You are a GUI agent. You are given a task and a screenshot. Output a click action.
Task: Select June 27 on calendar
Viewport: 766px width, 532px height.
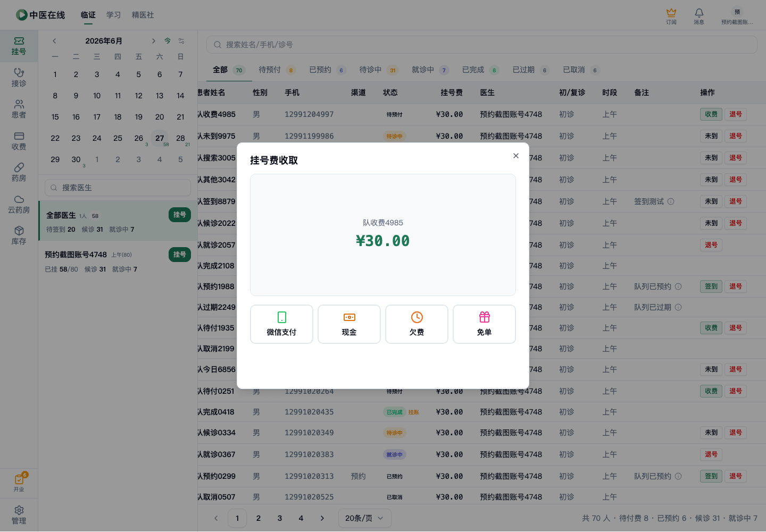(x=160, y=138)
